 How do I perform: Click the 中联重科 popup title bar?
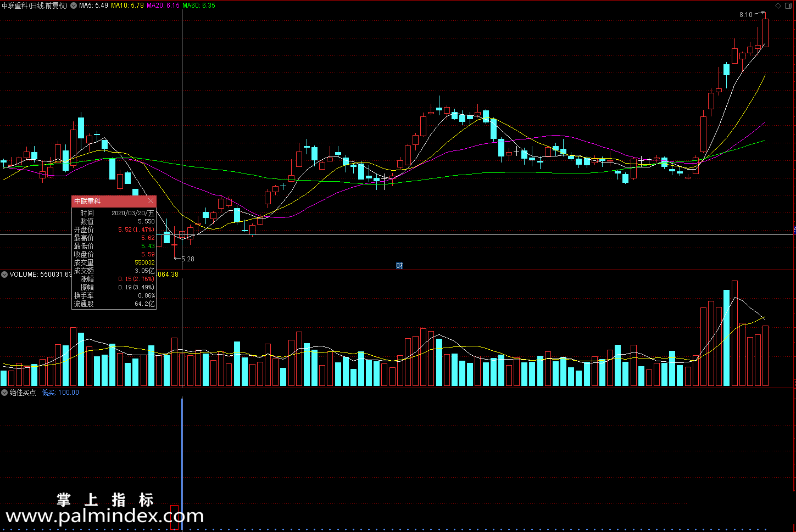(114, 201)
